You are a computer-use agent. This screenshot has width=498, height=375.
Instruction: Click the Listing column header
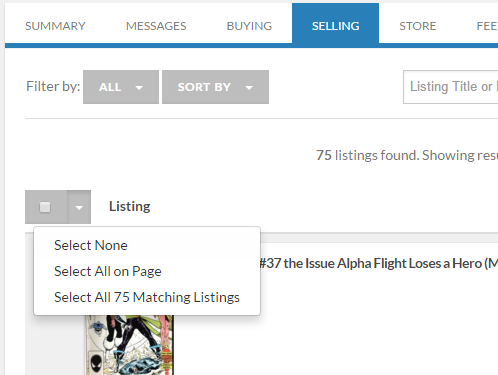tap(130, 207)
